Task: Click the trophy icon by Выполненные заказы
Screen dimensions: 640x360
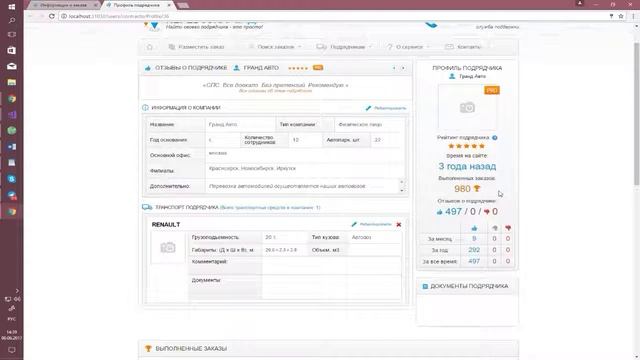Action: coord(148,349)
